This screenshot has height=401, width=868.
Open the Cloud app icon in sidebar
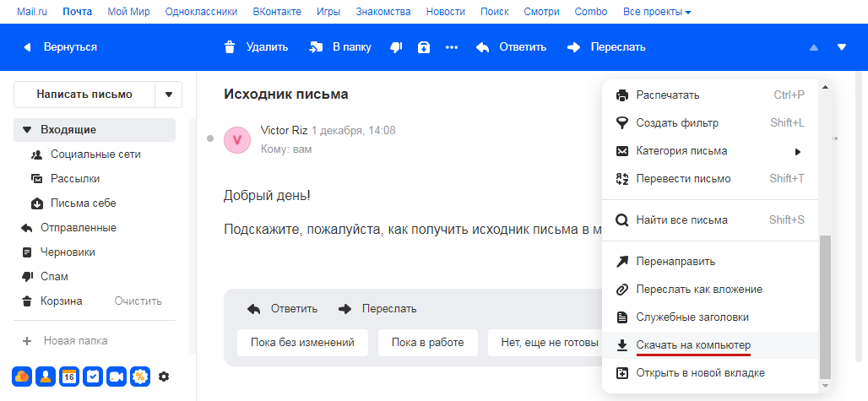(x=22, y=377)
